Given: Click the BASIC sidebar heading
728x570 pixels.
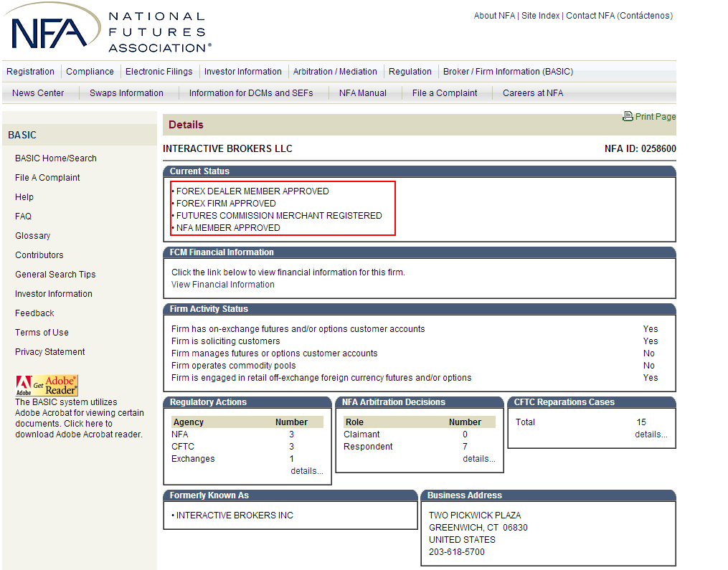Looking at the screenshot, I should 22,135.
